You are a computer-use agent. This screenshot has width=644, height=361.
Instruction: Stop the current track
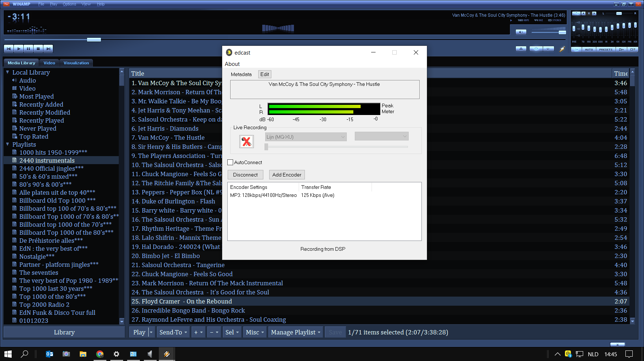38,49
